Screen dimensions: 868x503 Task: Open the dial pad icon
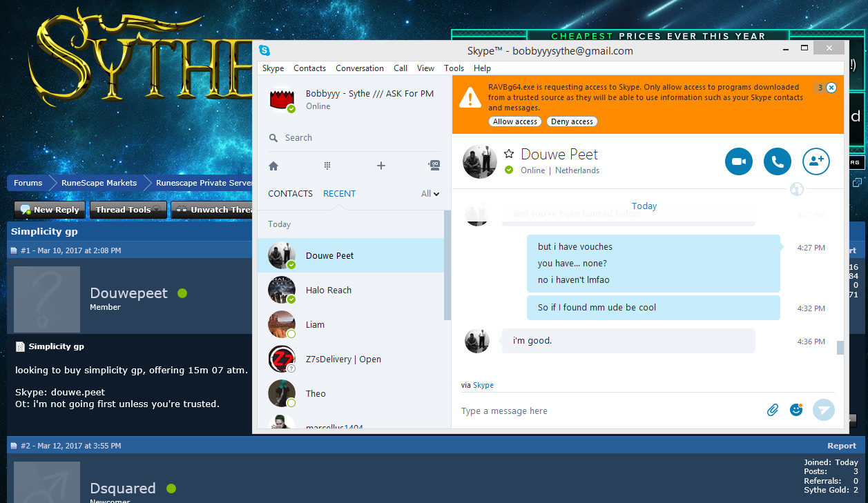pyautogui.click(x=327, y=166)
